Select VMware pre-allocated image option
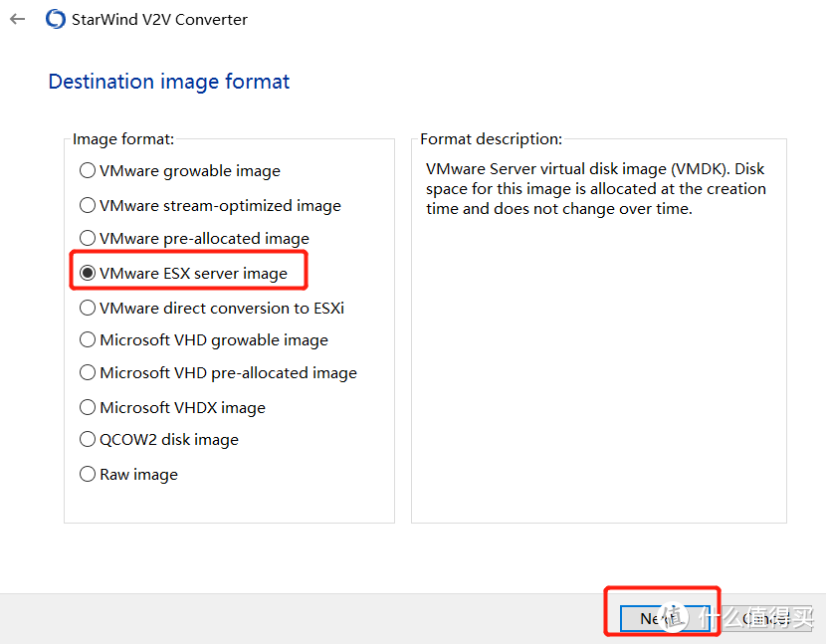The height and width of the screenshot is (644, 826). point(88,239)
